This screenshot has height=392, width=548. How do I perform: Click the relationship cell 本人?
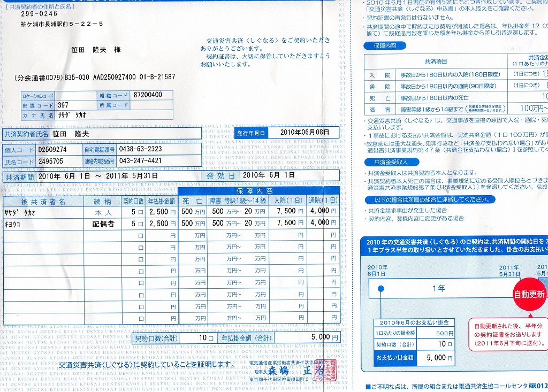103,213
